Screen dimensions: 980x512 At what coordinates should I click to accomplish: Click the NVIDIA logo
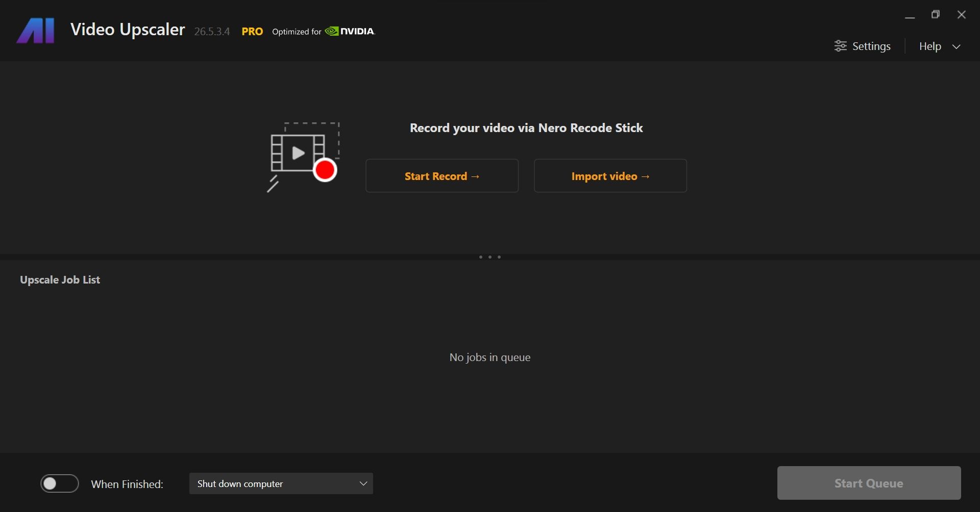click(x=350, y=31)
